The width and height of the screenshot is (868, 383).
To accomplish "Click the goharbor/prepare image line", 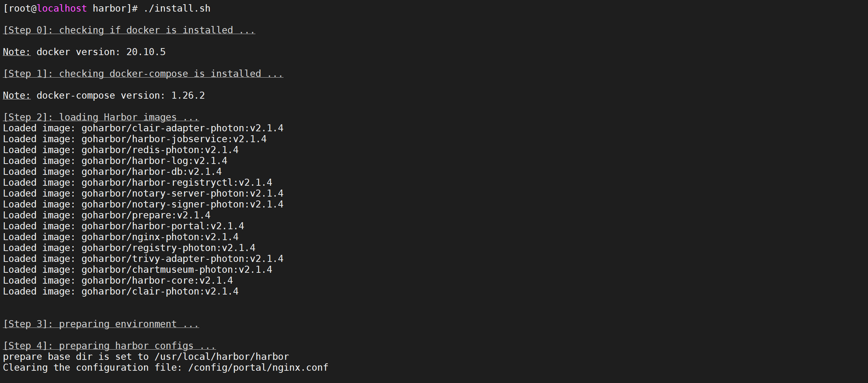I will click(107, 215).
